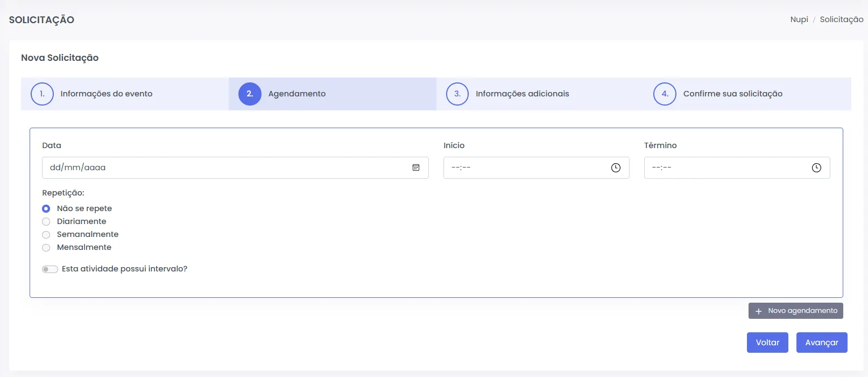Click the clock icon in Início field

tap(616, 168)
